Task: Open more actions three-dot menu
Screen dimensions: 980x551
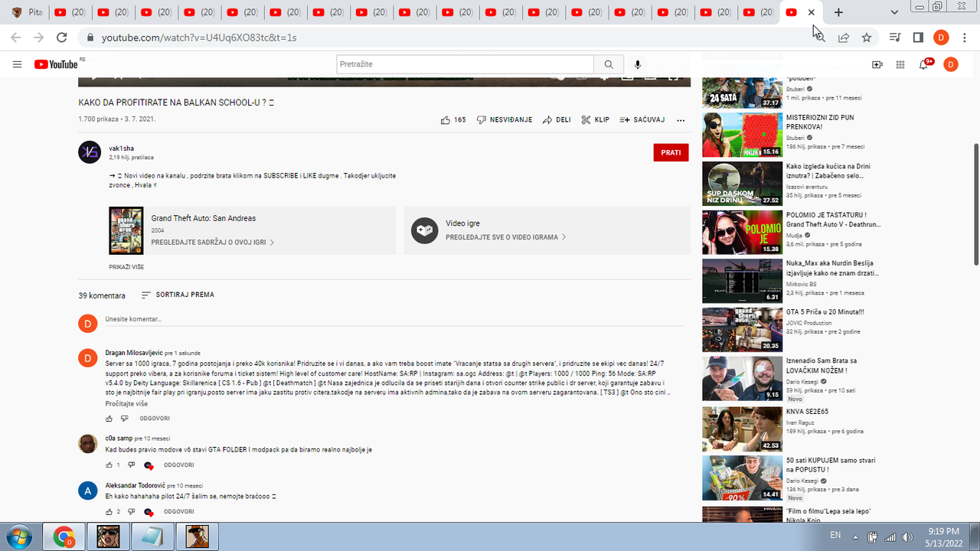Action: tap(681, 120)
